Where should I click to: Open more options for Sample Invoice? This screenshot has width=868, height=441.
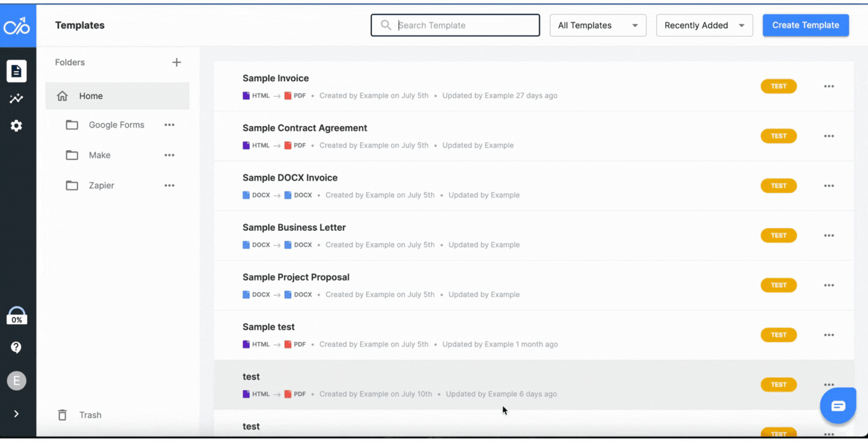[829, 86]
